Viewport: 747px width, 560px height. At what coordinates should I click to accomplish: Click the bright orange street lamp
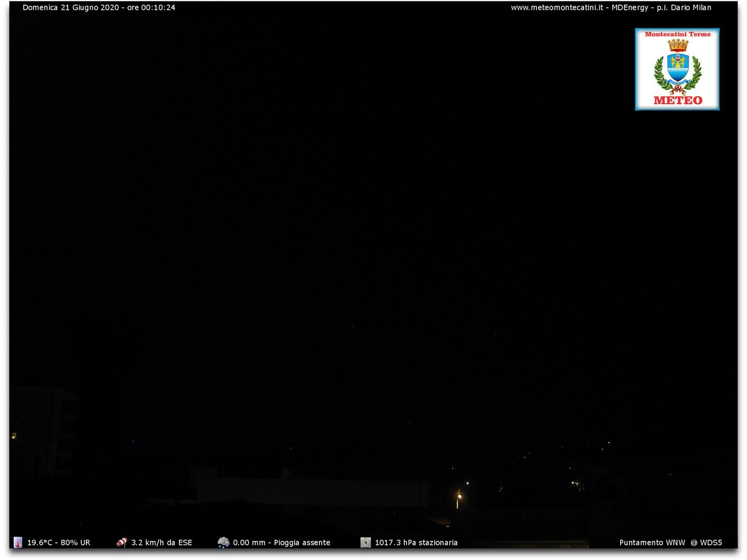coord(459,498)
